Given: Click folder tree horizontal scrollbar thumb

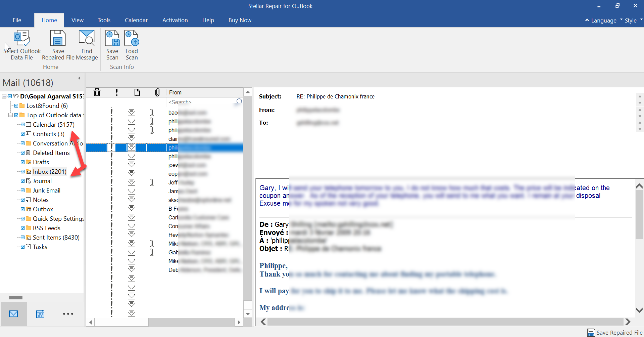Looking at the screenshot, I should click(16, 297).
